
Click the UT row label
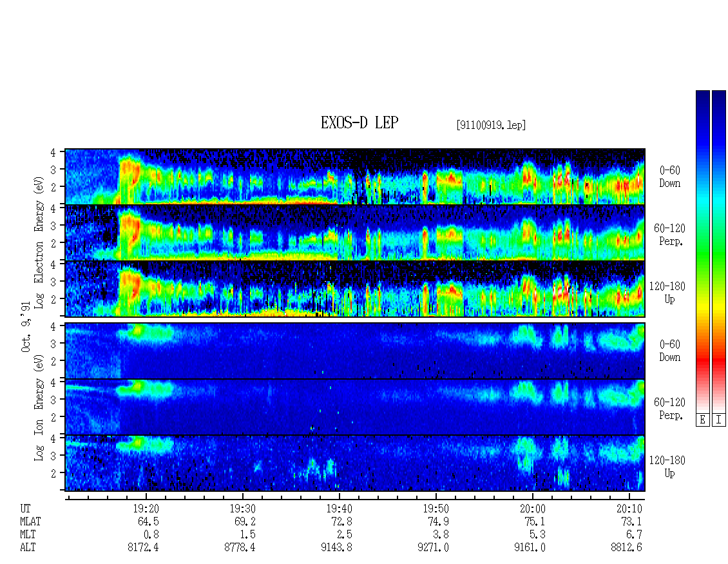point(25,509)
